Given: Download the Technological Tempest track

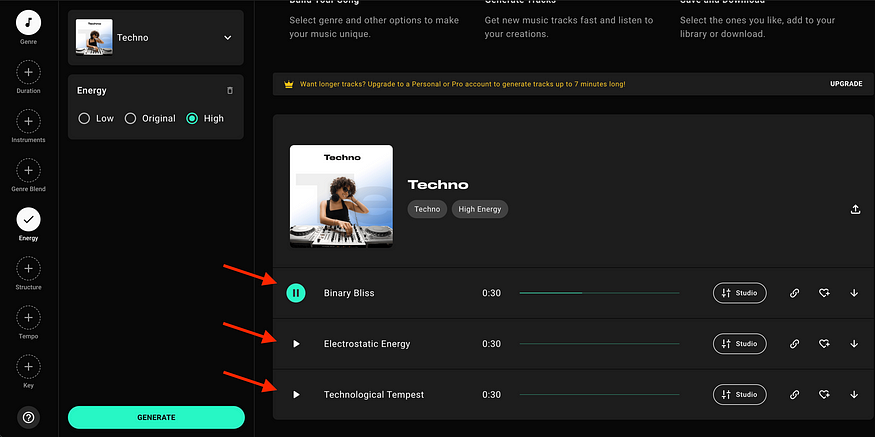Looking at the screenshot, I should [854, 395].
